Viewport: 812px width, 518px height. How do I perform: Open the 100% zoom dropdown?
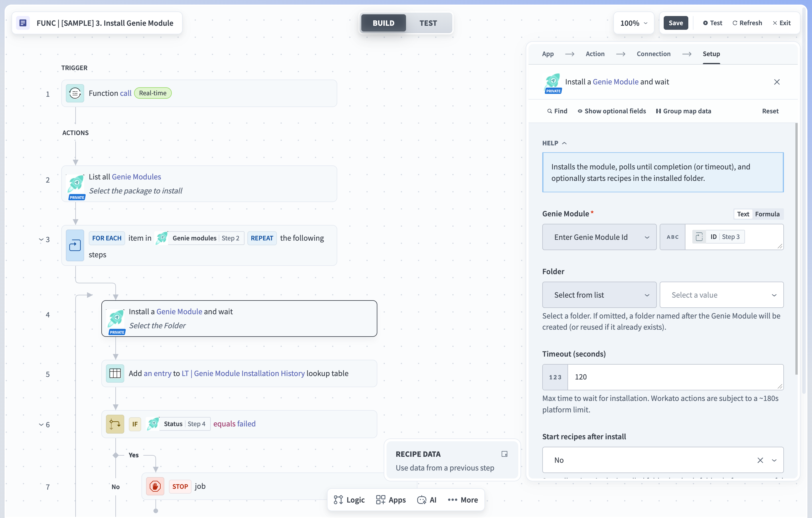633,23
